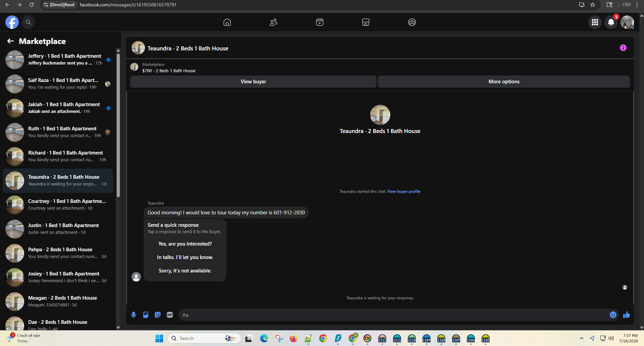Open the Facebook home logo
Viewport: 644px width, 346px height.
(12, 22)
